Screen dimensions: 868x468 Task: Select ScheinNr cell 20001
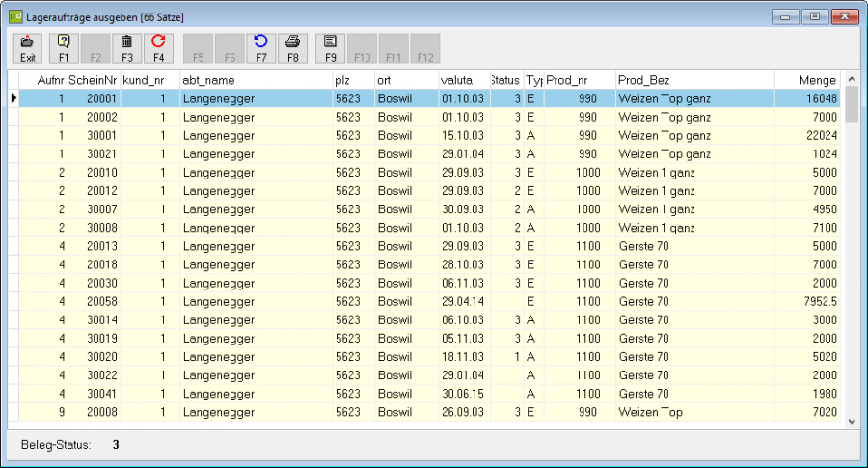click(x=93, y=98)
